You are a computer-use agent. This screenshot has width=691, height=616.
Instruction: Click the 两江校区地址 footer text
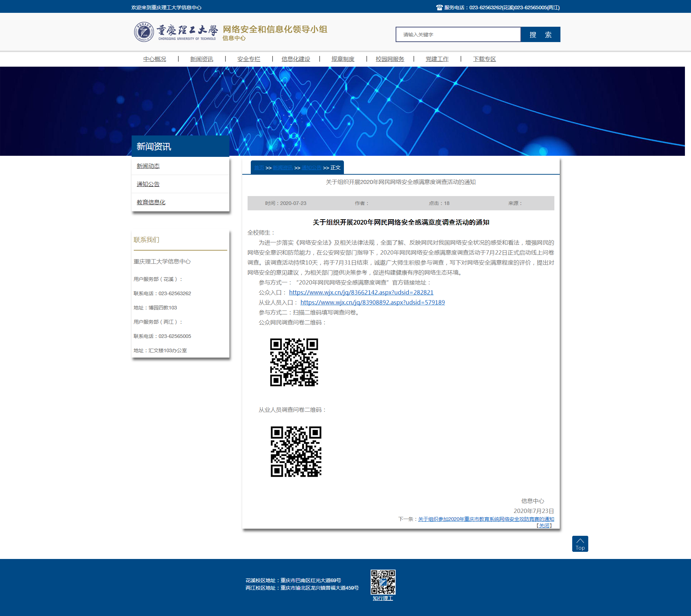coord(302,588)
